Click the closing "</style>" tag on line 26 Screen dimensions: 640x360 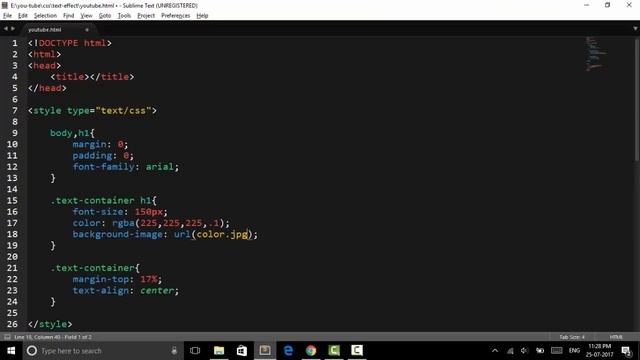50,324
